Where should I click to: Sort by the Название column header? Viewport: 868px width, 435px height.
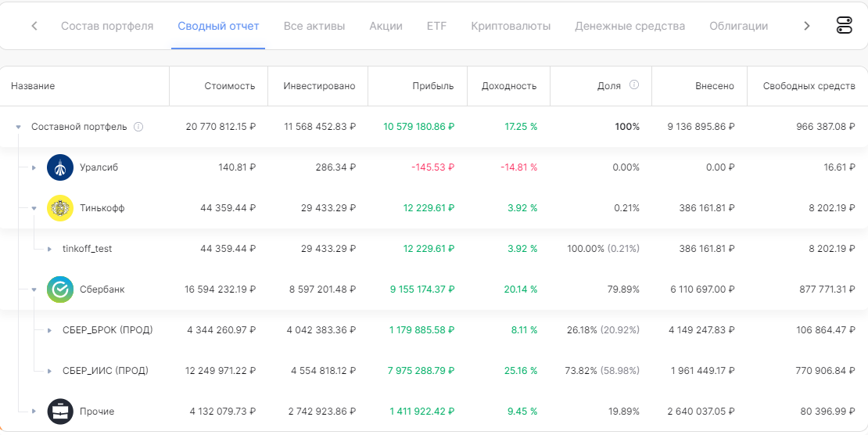(x=33, y=86)
